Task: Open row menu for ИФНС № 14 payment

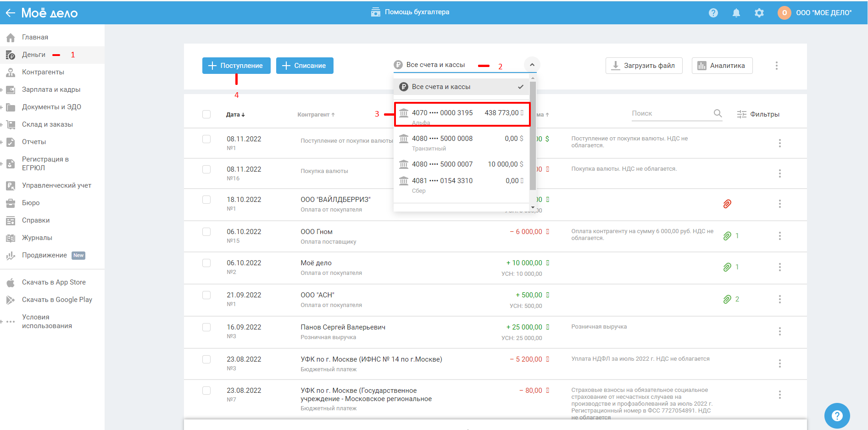Action: click(779, 363)
